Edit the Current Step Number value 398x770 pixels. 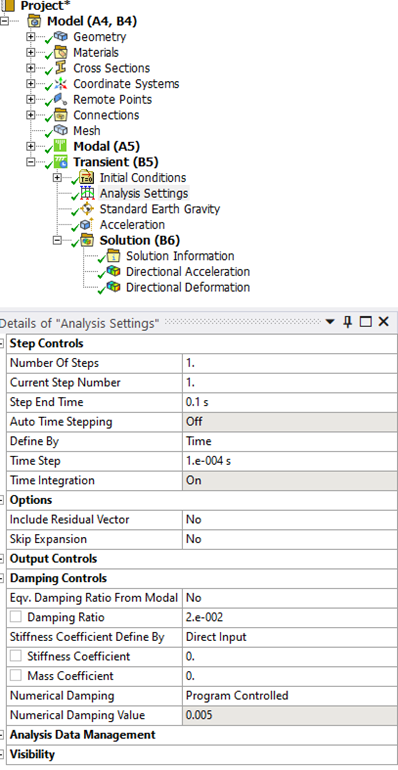(x=289, y=383)
